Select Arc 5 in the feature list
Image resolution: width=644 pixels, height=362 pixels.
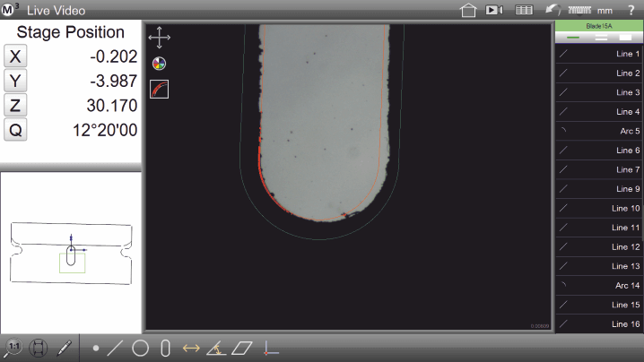tap(599, 131)
